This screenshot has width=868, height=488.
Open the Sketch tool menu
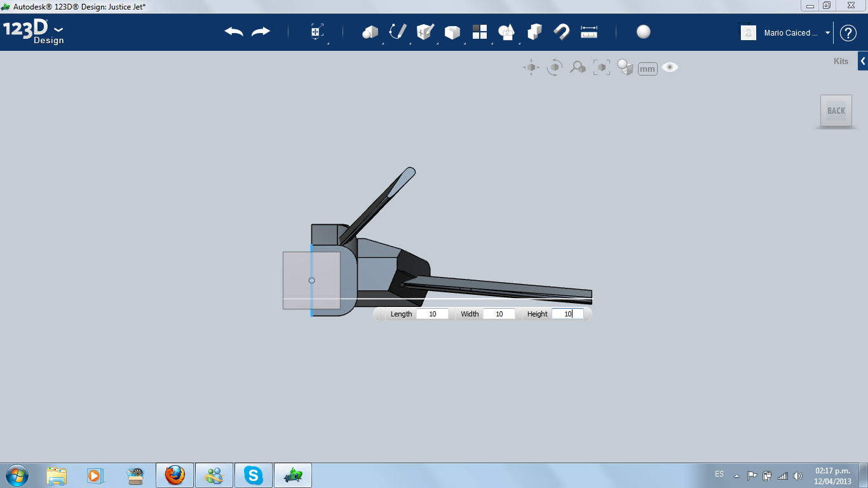click(x=397, y=32)
